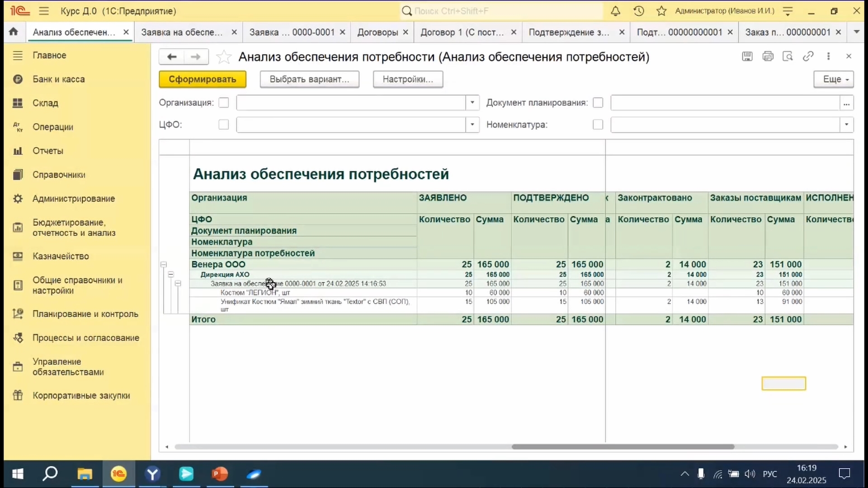Click the back navigation arrow

point(172,57)
